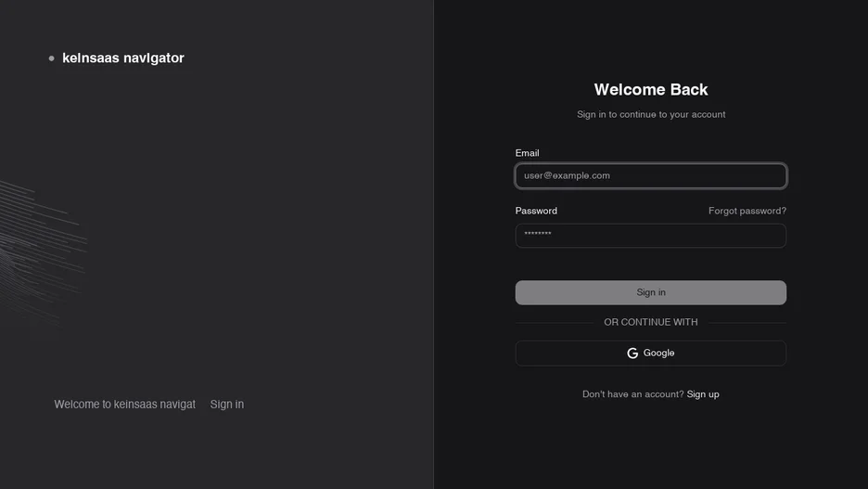This screenshot has width=868, height=489.
Task: Click the Welcome Back heading
Action: point(650,90)
